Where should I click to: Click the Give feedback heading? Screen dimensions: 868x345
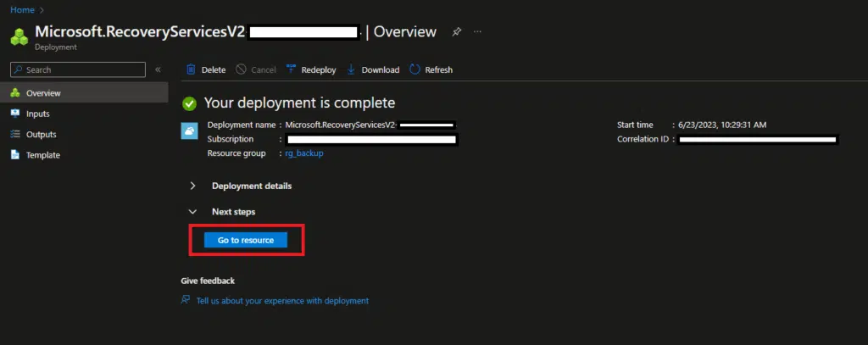[x=208, y=281]
